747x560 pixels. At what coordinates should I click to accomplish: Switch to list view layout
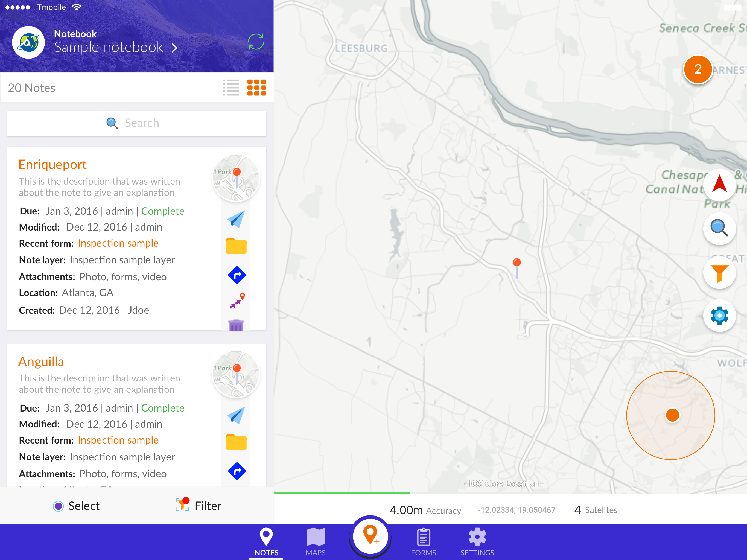(231, 88)
